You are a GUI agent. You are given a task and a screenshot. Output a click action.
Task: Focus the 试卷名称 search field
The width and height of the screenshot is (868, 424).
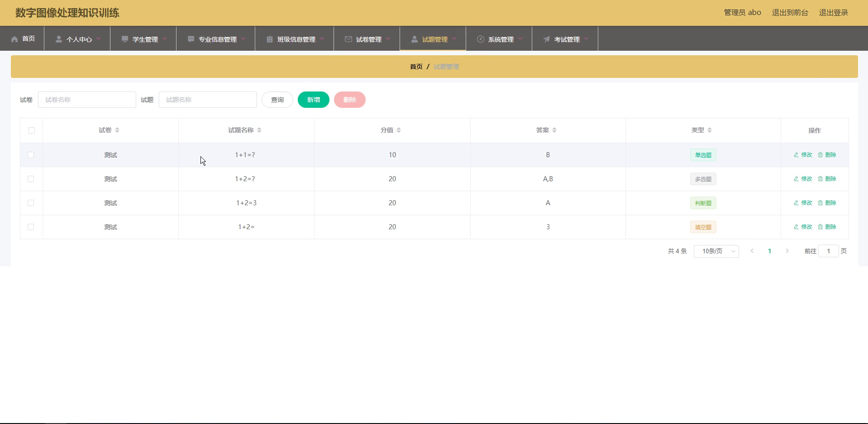coord(87,100)
